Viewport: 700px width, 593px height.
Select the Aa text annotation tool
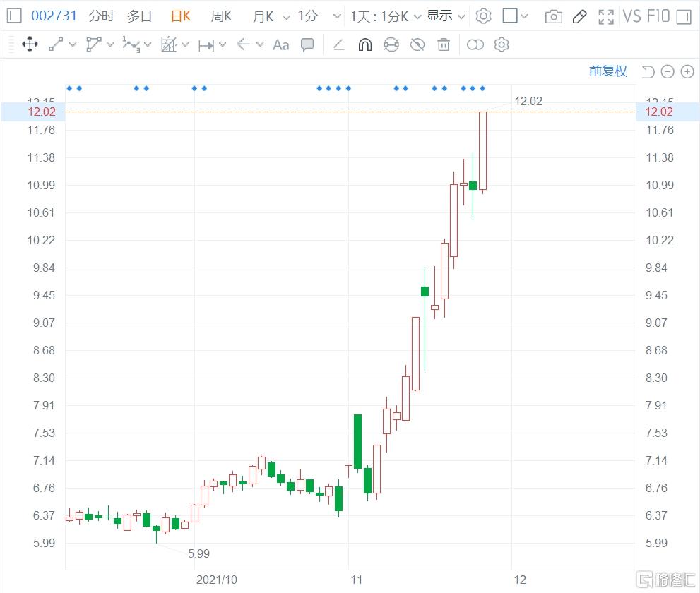click(281, 44)
